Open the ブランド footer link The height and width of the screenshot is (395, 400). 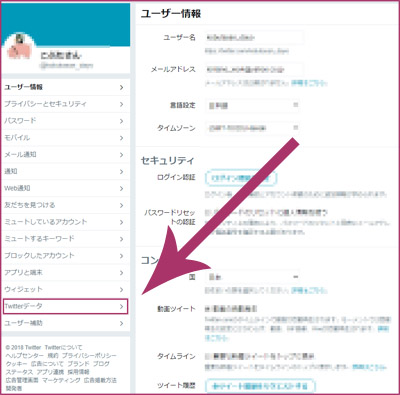(x=78, y=364)
